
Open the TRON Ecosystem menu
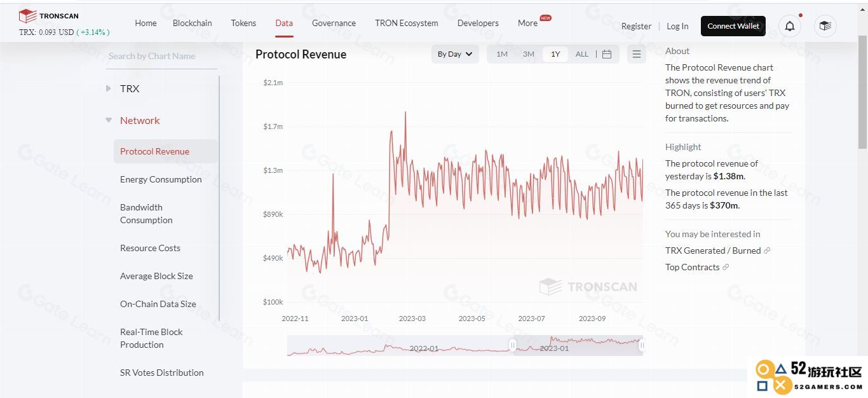[x=407, y=23]
